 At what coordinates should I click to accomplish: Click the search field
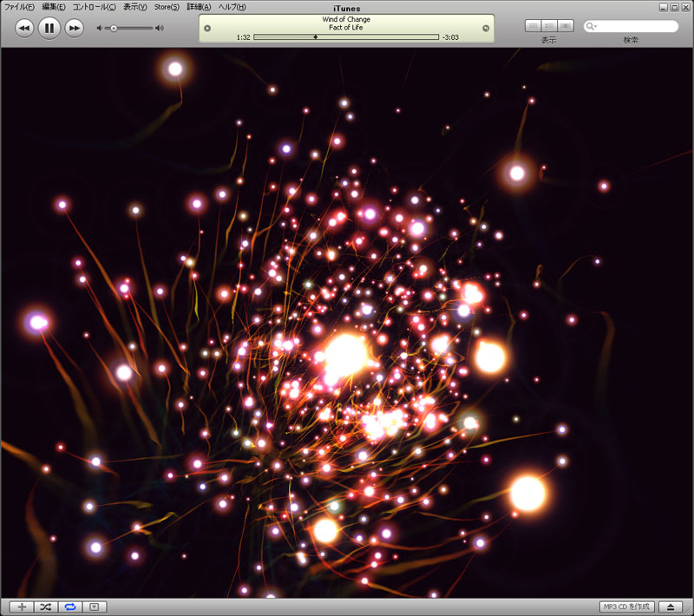[x=631, y=27]
